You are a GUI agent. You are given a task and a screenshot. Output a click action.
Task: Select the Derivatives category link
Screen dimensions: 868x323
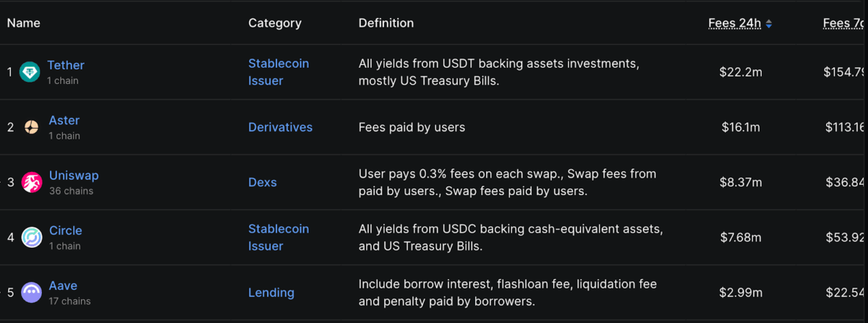click(281, 127)
